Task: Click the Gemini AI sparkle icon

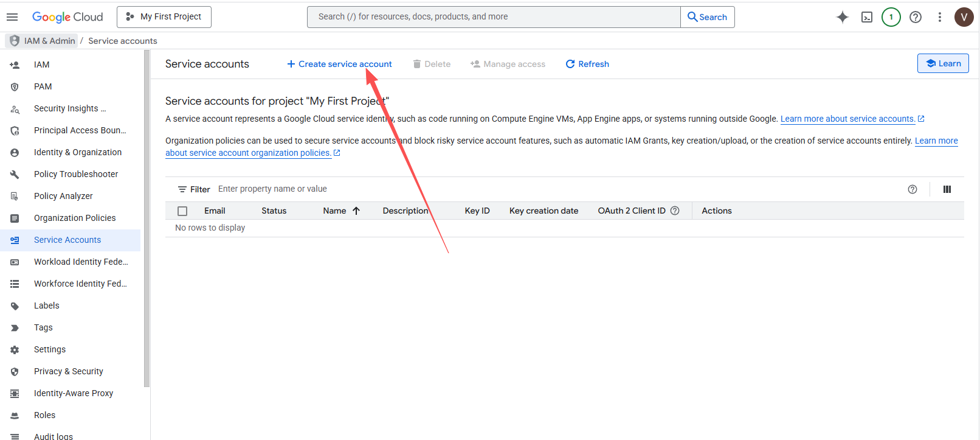Action: 842,17
